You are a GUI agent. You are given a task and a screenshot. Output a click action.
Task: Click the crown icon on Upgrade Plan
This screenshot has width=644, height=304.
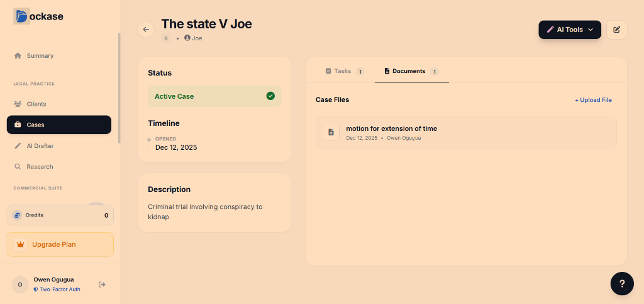[x=20, y=244]
